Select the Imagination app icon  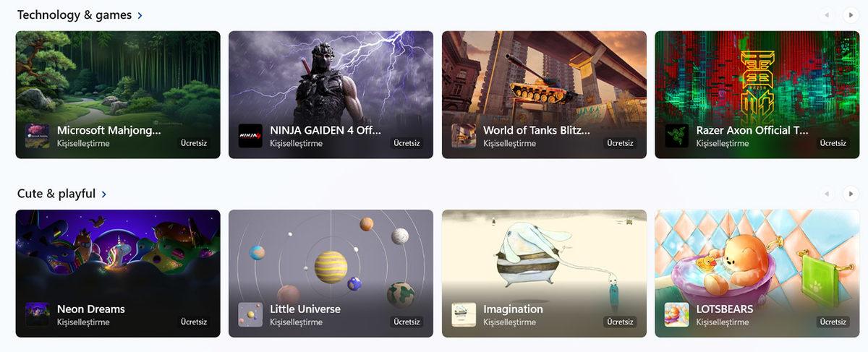pos(464,314)
